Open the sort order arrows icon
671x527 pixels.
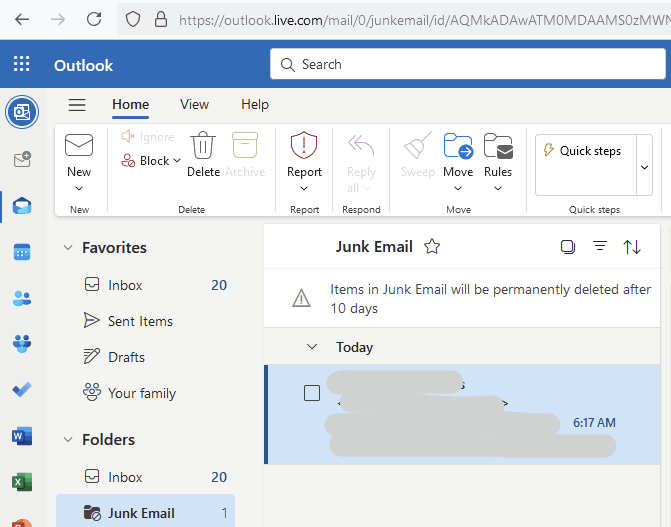[632, 247]
